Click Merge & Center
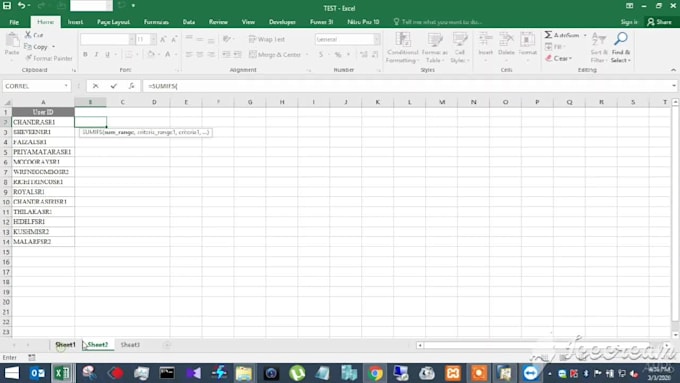The width and height of the screenshot is (680, 383). point(275,55)
